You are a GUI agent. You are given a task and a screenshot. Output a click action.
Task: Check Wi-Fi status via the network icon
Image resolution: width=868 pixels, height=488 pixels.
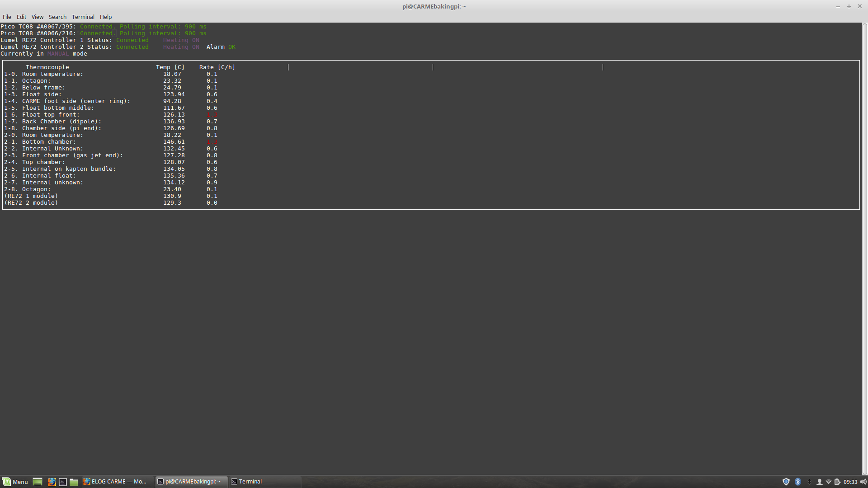point(829,482)
